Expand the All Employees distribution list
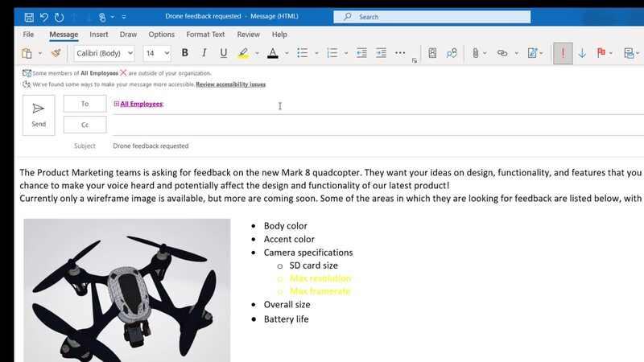The height and width of the screenshot is (362, 644). (116, 104)
